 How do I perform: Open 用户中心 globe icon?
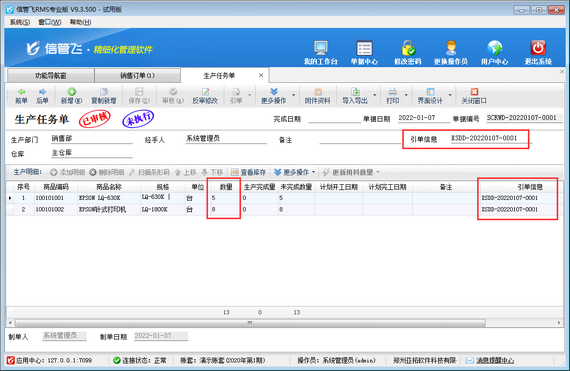[494, 48]
